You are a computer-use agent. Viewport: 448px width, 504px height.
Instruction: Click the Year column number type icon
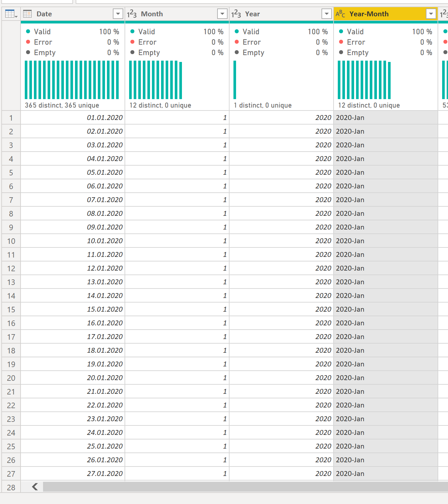point(236,14)
